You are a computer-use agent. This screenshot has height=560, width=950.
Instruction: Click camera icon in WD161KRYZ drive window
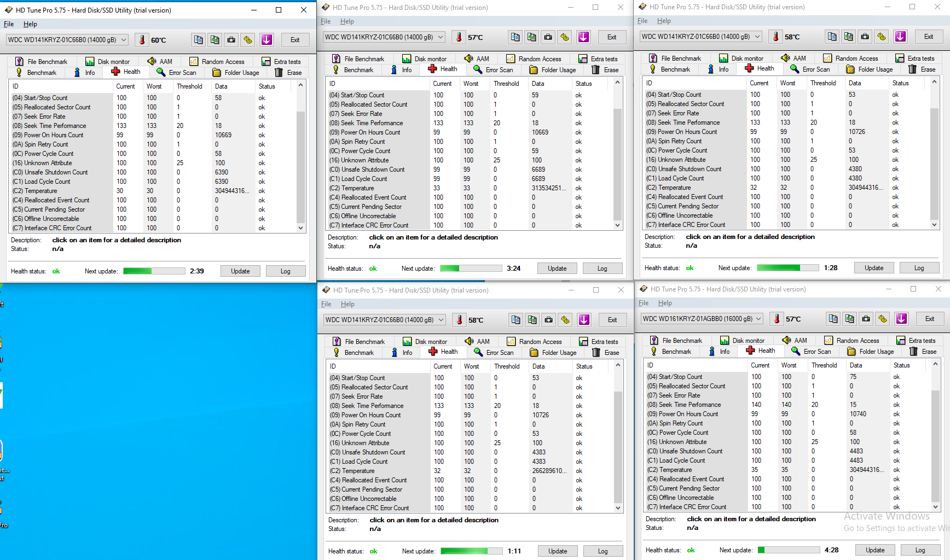point(866,319)
